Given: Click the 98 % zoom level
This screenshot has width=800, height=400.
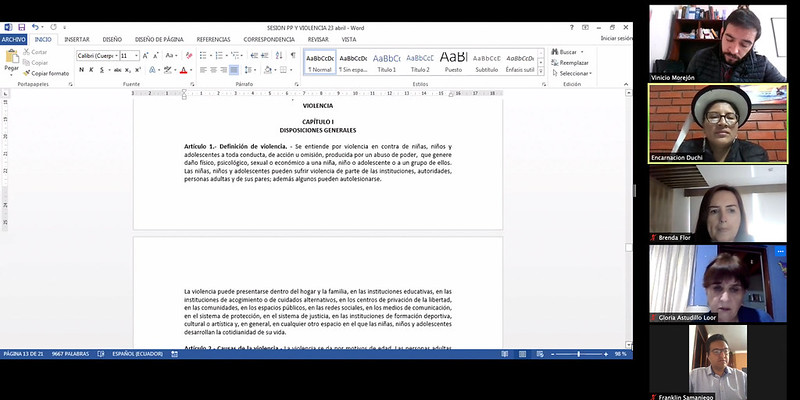Looking at the screenshot, I should 620,354.
